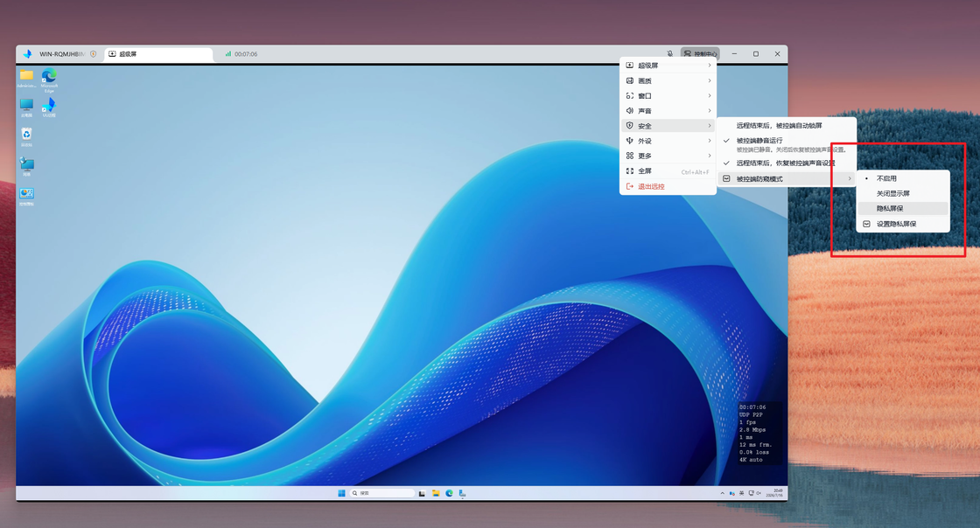Show hidden tray icons on remote taskbar
980x528 pixels.
tap(723, 493)
